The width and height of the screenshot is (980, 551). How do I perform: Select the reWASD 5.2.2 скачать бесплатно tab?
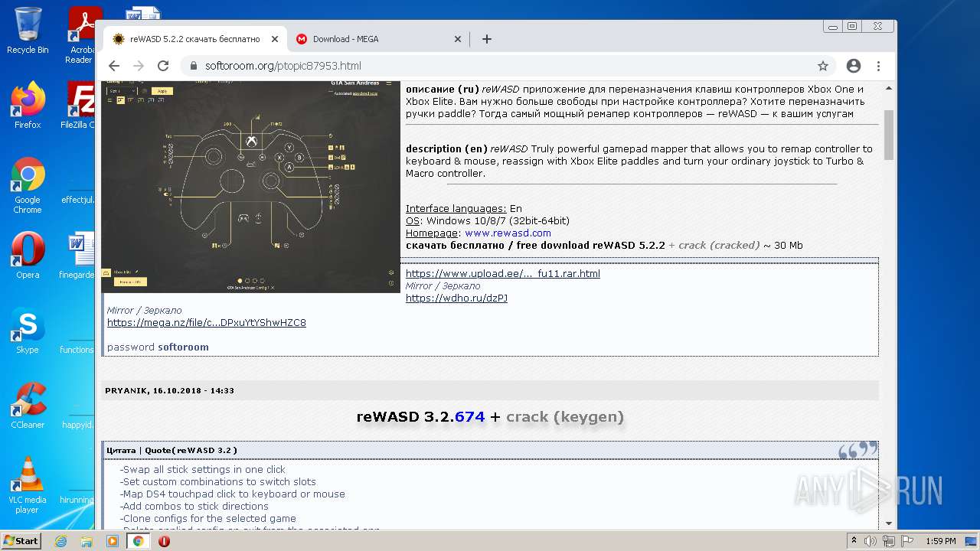[x=194, y=39]
